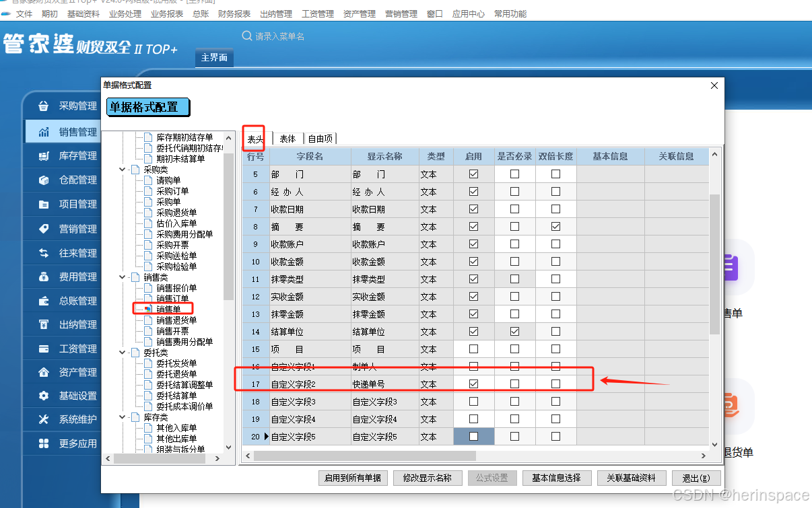The width and height of the screenshot is (812, 508).
Task: Click the 显示名称 column header
Action: [384, 156]
